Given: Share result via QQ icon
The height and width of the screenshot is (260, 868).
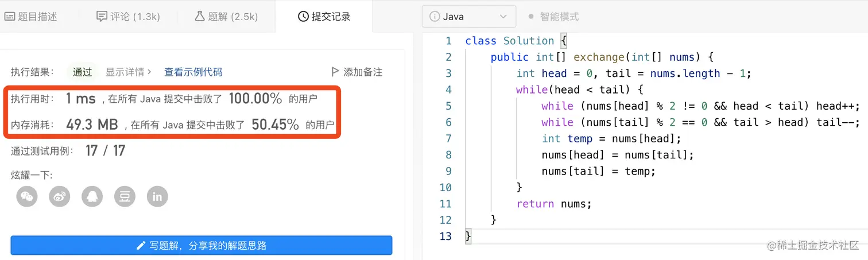Looking at the screenshot, I should 92,196.
